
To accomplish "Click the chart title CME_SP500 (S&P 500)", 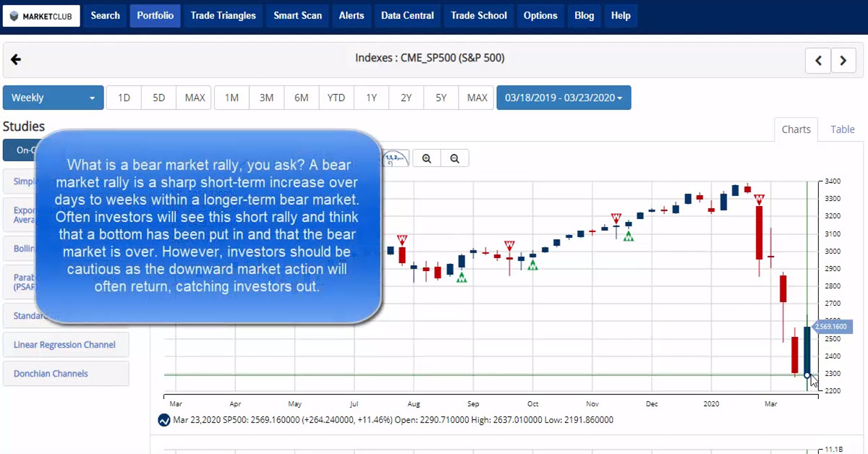I will [430, 58].
